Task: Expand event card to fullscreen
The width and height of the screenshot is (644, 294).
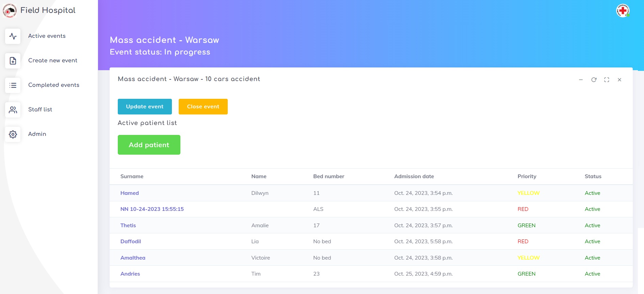Action: point(607,80)
